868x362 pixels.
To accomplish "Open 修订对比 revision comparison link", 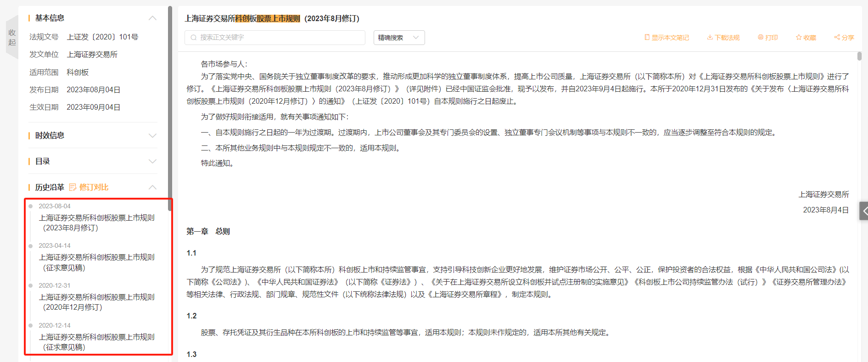I will pyautogui.click(x=94, y=187).
